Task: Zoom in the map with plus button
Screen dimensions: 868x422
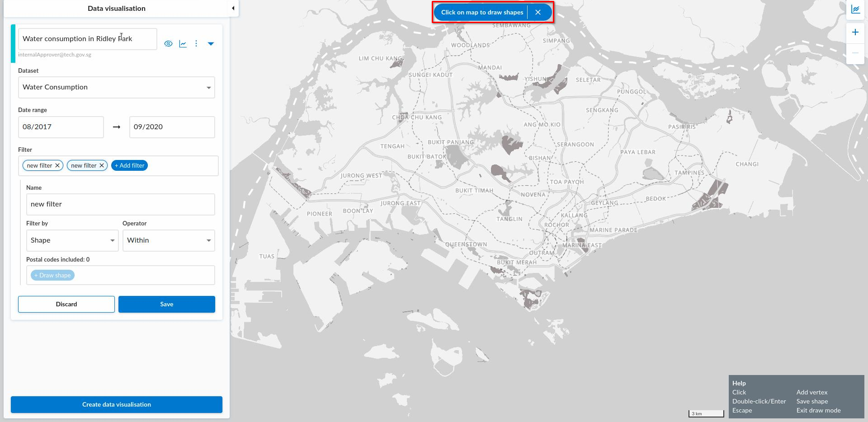Action: (855, 32)
